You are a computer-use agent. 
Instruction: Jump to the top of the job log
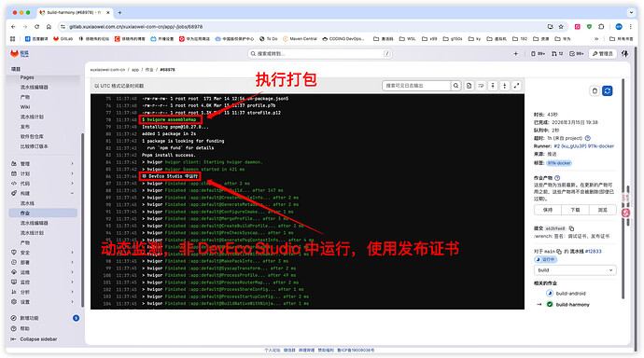pyautogui.click(x=493, y=86)
